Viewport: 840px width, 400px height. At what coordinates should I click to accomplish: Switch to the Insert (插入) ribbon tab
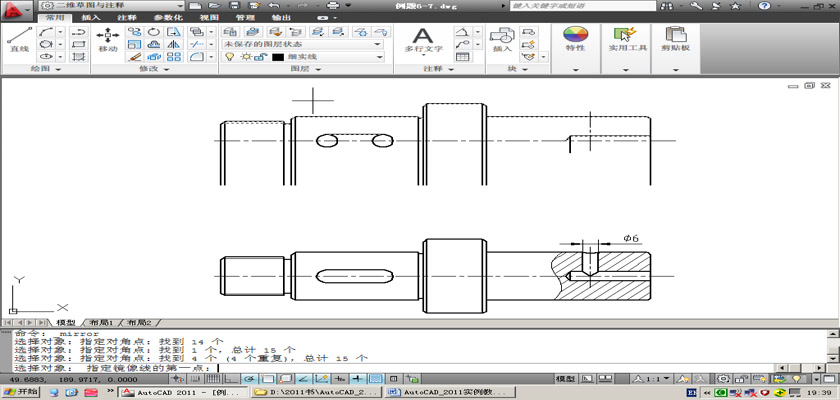click(90, 18)
